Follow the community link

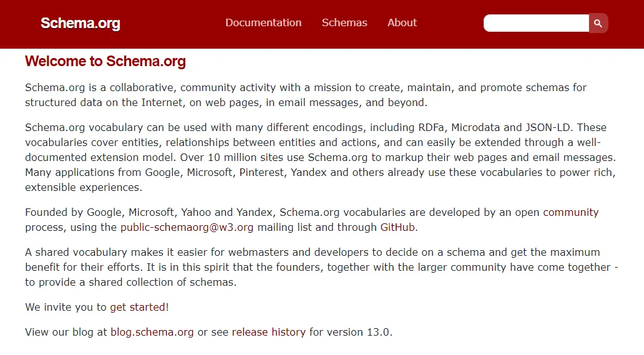pos(570,212)
